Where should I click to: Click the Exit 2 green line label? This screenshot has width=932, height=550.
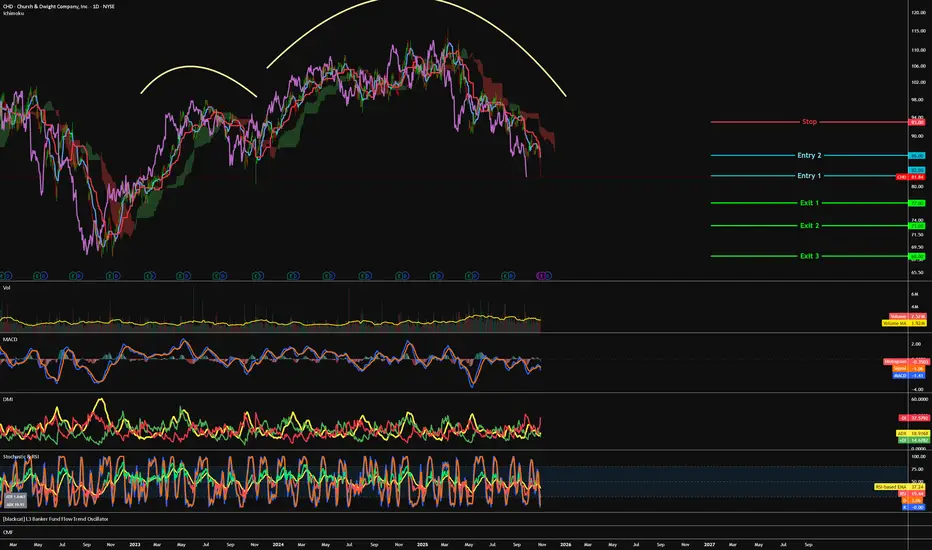click(x=809, y=226)
